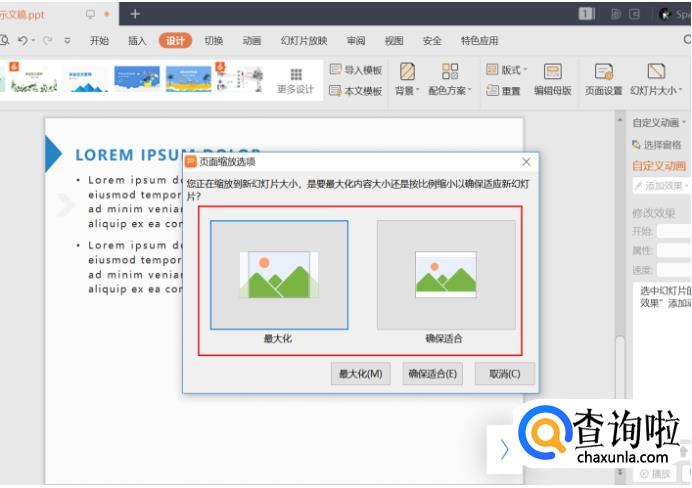Apply the green leaves design template
This screenshot has width=692, height=488.
click(x=33, y=79)
